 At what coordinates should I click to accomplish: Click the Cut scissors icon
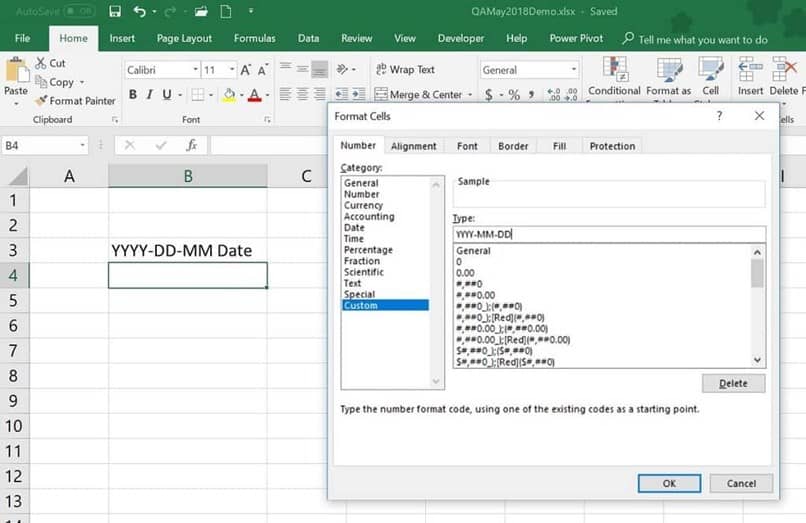pos(41,63)
